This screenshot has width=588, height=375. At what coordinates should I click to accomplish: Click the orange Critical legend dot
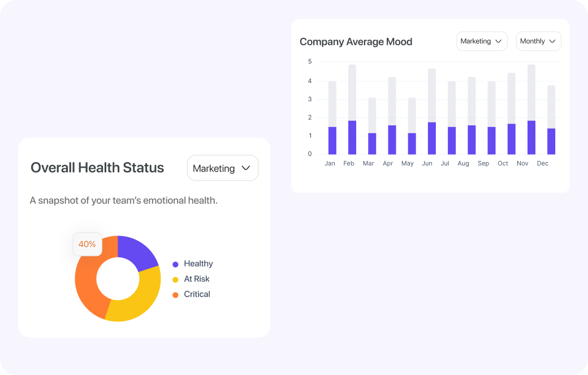[175, 295]
